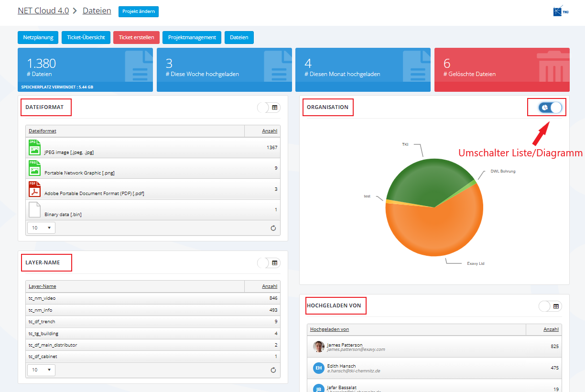
Task: Click the Binary data blank file icon
Action: (x=34, y=210)
